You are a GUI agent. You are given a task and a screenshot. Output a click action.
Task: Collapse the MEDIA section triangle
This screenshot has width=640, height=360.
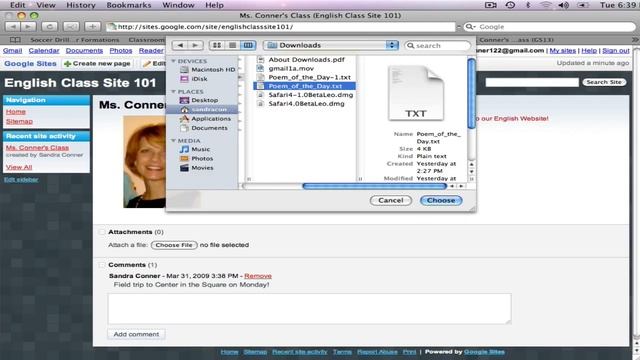click(173, 140)
